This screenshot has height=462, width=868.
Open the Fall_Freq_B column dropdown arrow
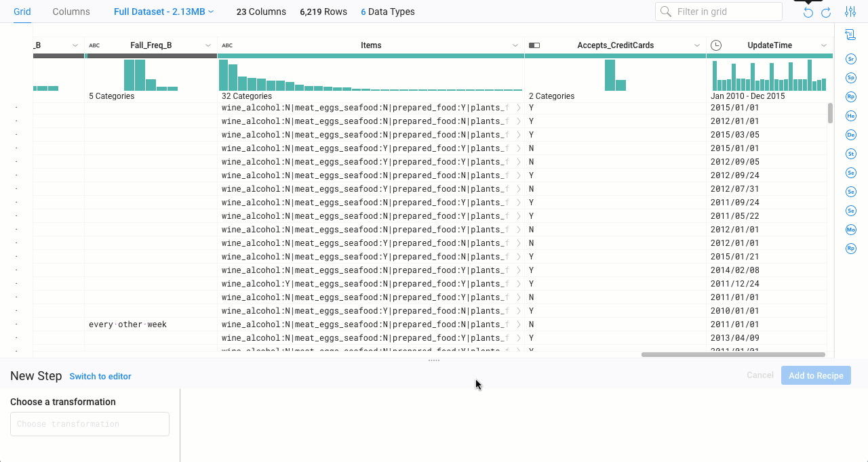pos(208,45)
